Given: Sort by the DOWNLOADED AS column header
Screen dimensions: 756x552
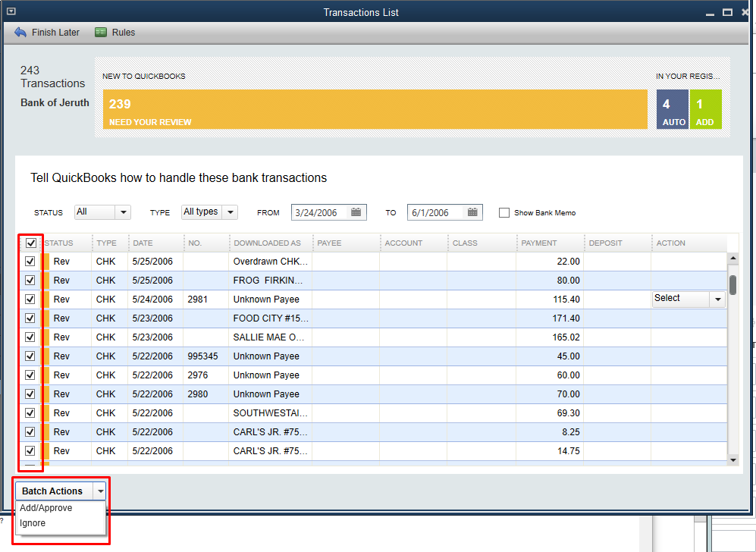Looking at the screenshot, I should click(267, 243).
